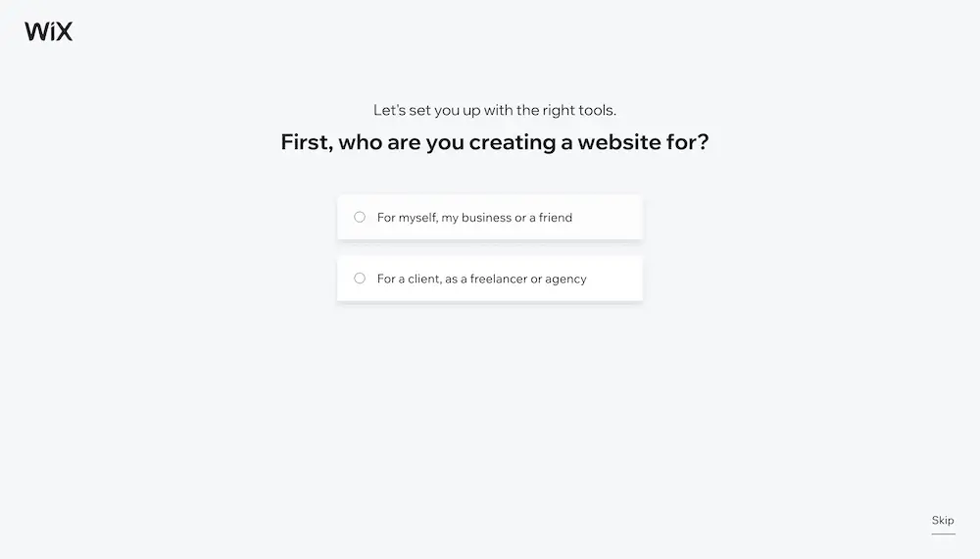Screen dimensions: 980x559
Task: Pick the freelancer or agency card
Action: tap(490, 279)
